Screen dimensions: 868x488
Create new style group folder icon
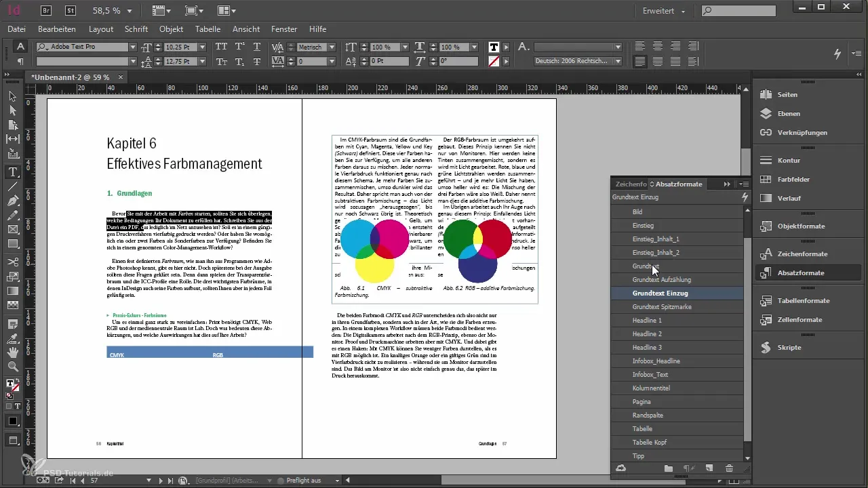pyautogui.click(x=668, y=468)
